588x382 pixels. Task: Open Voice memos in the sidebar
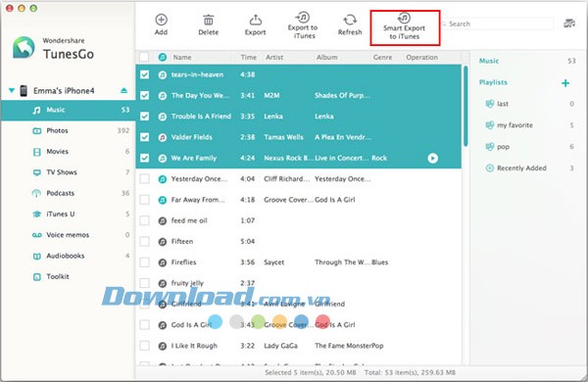point(68,235)
